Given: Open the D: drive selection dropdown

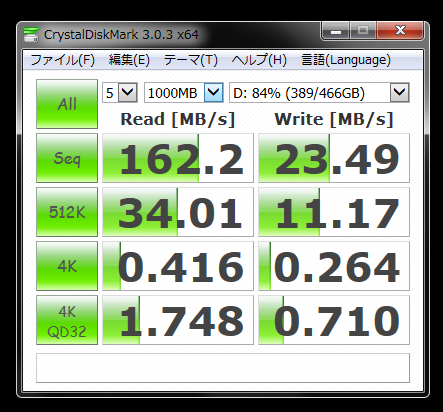Looking at the screenshot, I should click(x=319, y=93).
